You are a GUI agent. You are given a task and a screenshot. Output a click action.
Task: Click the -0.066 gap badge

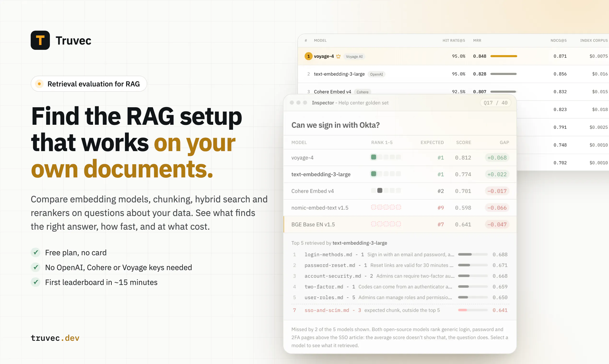coord(497,208)
